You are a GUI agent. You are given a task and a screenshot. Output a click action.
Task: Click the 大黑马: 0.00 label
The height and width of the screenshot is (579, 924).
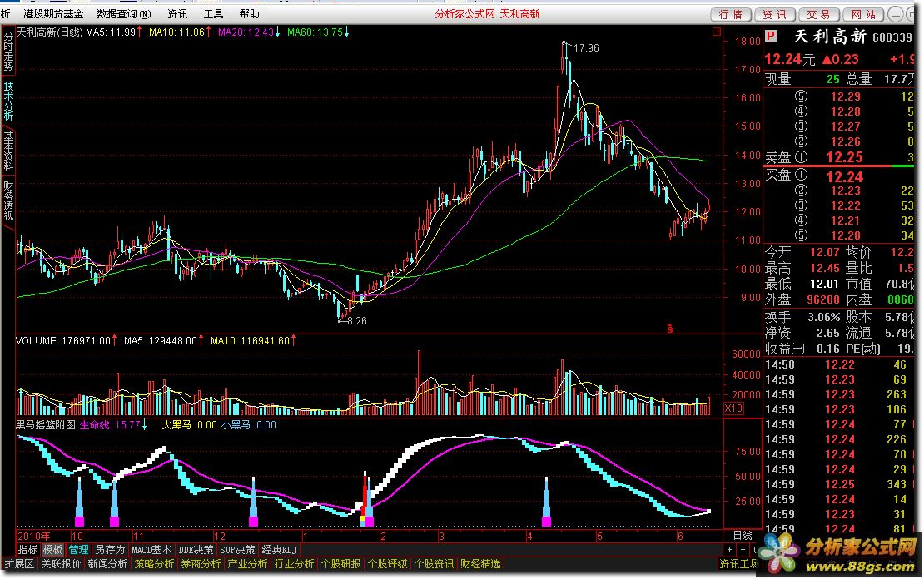[189, 424]
